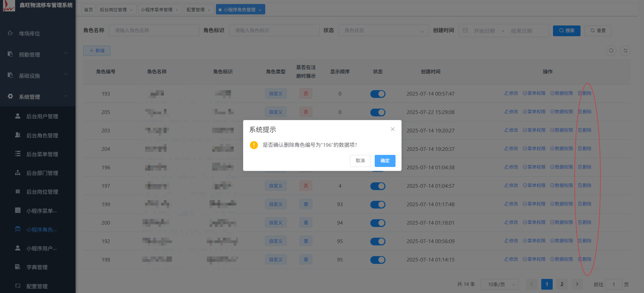Click 菜单权限 for role 193
644x293 pixels.
[x=534, y=93]
